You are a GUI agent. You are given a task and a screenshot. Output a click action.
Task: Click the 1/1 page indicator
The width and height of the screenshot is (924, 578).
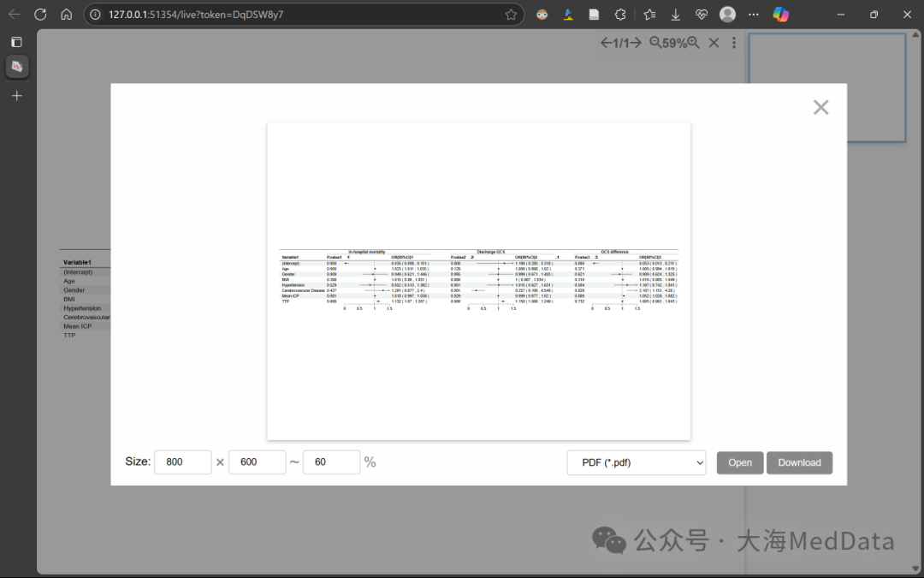point(620,43)
